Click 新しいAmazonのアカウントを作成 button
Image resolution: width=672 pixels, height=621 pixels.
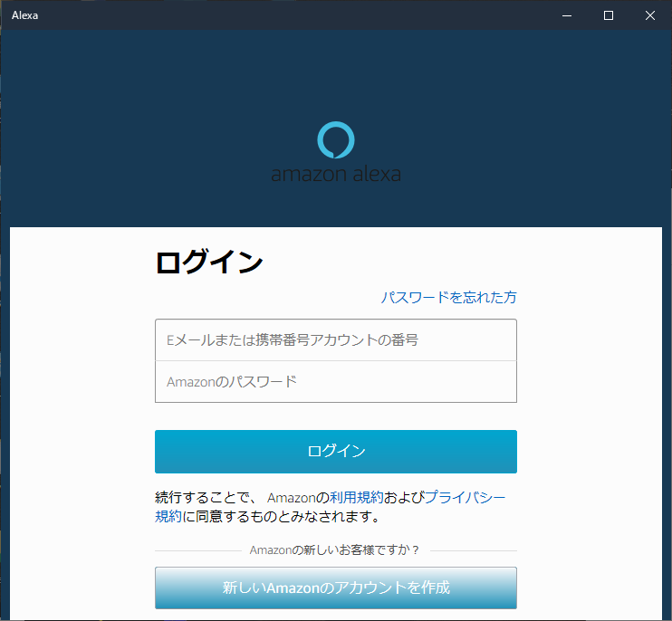point(336,588)
